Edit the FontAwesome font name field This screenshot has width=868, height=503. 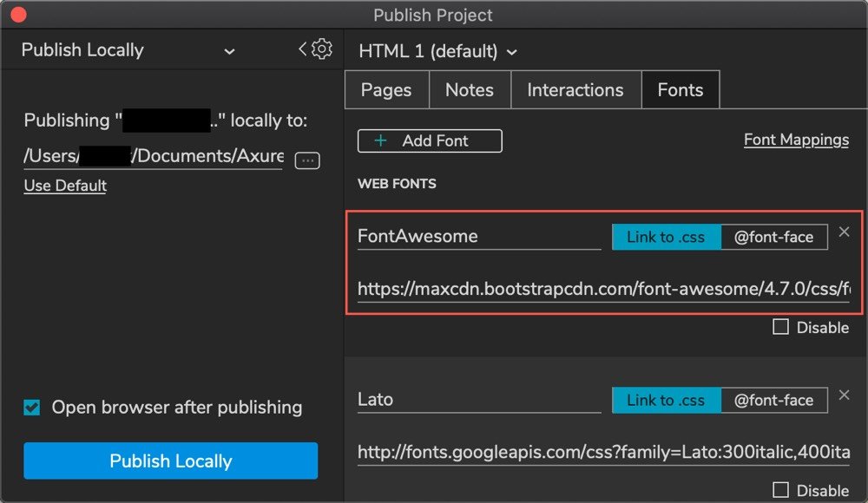(x=479, y=236)
